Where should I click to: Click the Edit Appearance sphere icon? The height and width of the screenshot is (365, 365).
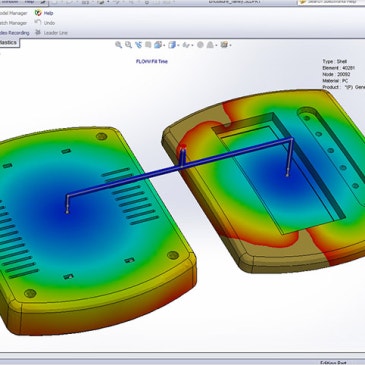(200, 45)
